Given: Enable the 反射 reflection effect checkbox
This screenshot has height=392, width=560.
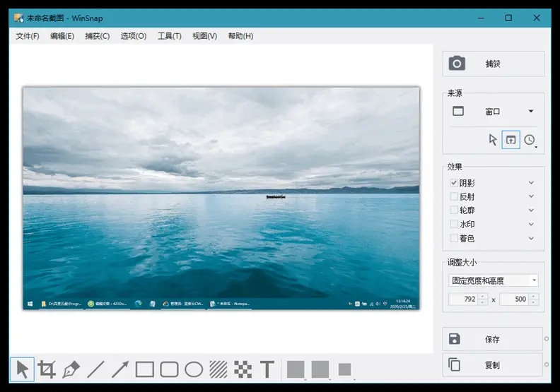Looking at the screenshot, I should pos(454,197).
